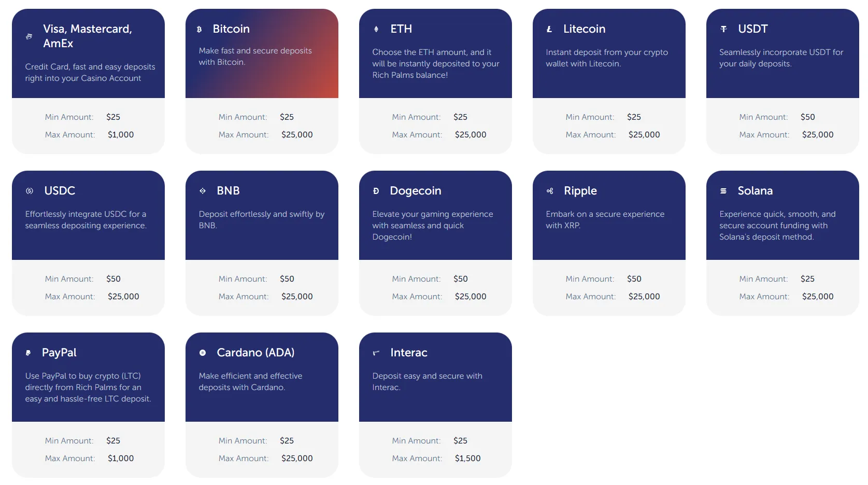Click the ETH diamond icon

point(376,30)
